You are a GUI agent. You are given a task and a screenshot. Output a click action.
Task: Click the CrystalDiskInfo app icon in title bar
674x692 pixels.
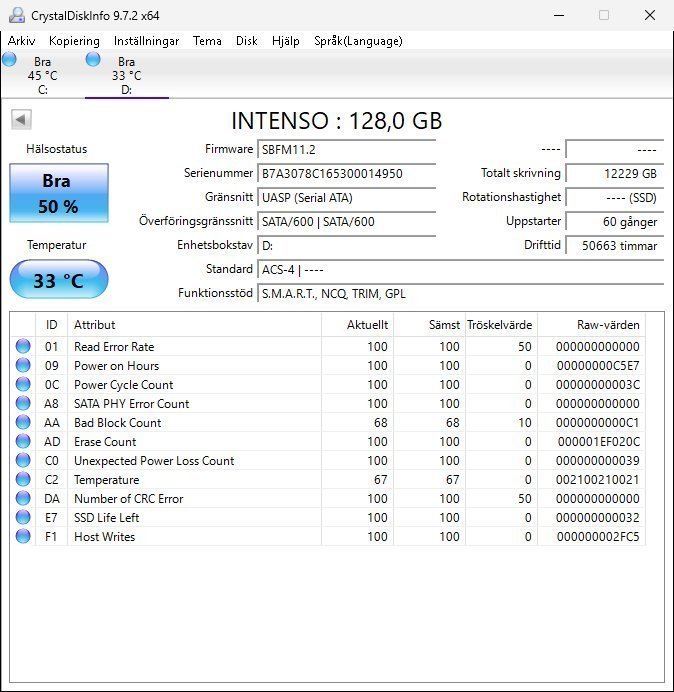16,15
